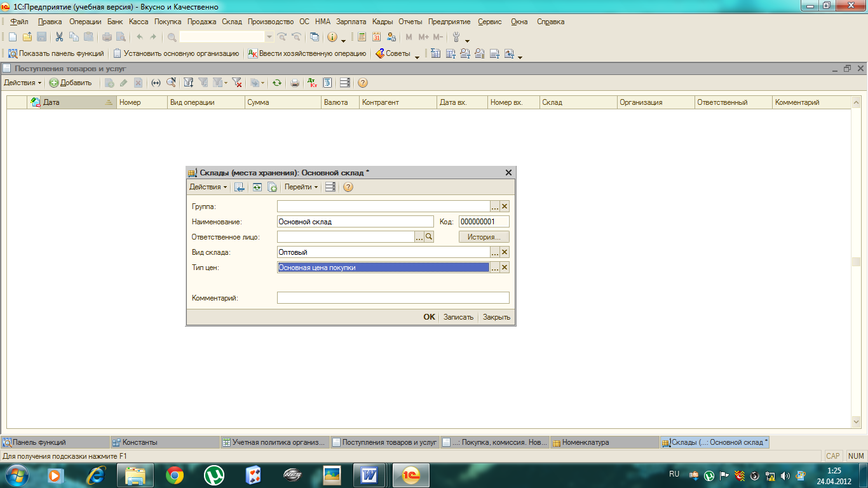Image resolution: width=868 pixels, height=488 pixels.
Task: Click the M+ memory add button
Action: pos(423,37)
